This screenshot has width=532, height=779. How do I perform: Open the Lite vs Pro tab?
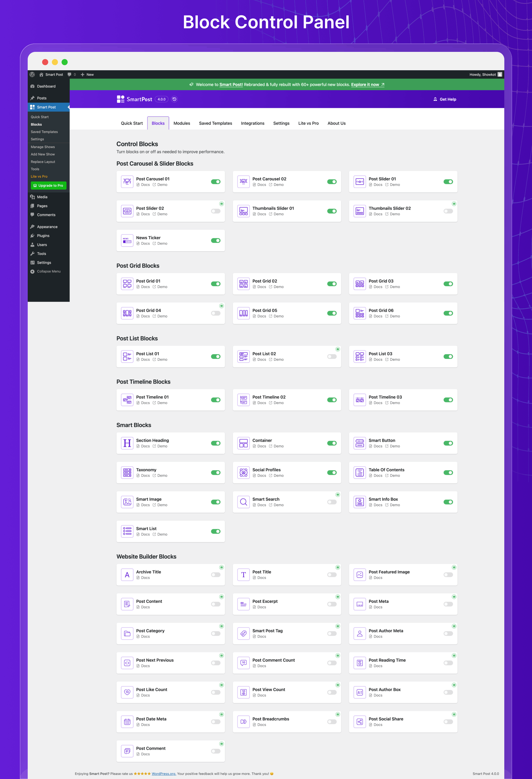point(308,123)
